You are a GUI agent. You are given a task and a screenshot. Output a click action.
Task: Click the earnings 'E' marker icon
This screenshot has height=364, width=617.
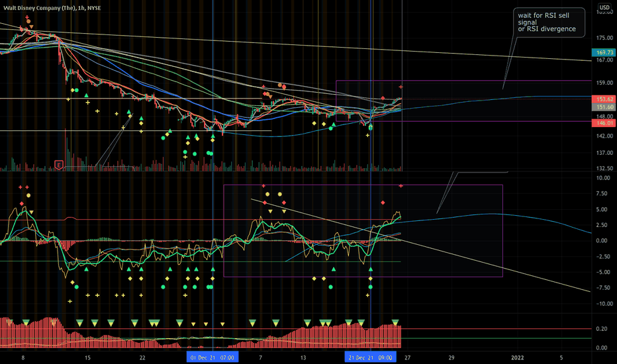(x=59, y=165)
